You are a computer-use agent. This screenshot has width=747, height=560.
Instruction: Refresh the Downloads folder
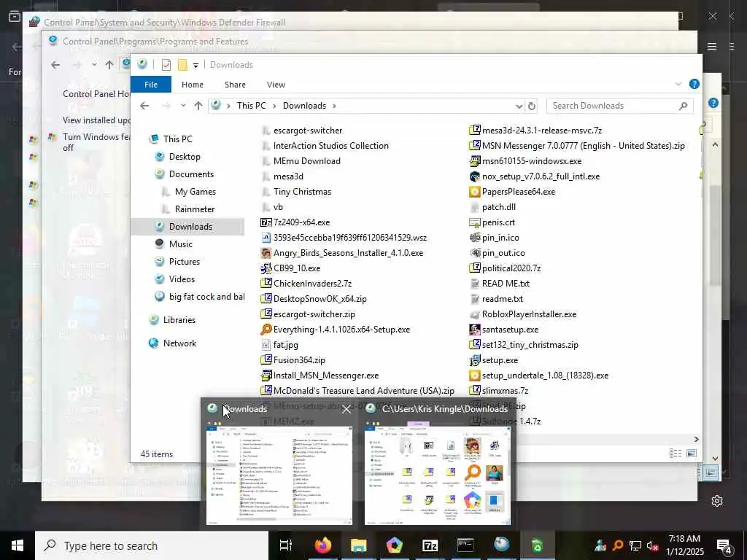click(x=532, y=106)
